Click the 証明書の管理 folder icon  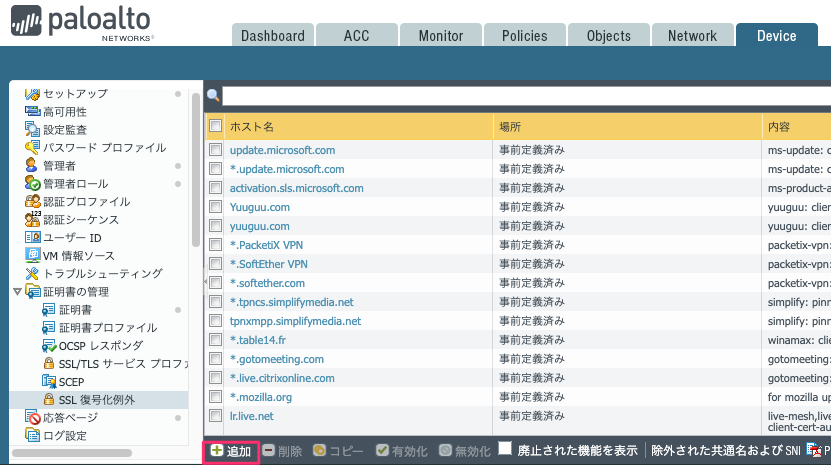point(33,291)
